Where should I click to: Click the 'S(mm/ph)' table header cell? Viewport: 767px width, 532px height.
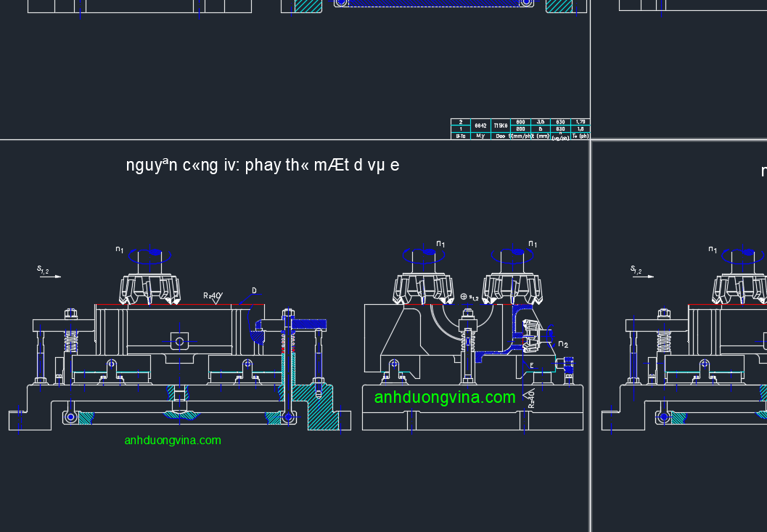(x=520, y=136)
